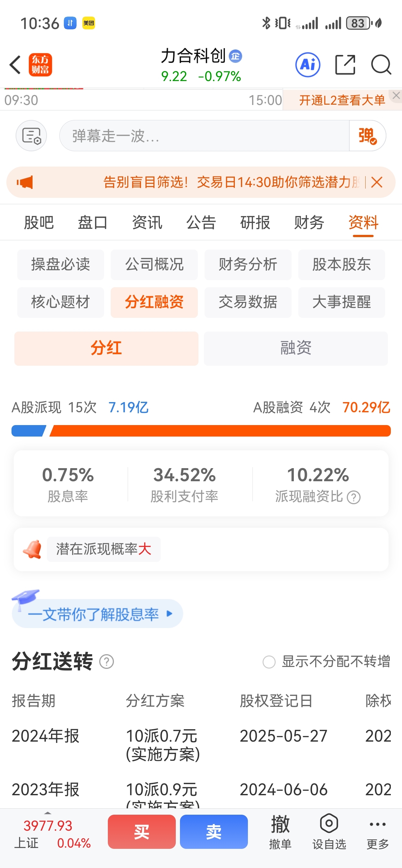Tap the bullet comment settings icon
The image size is (402, 868).
(x=31, y=136)
